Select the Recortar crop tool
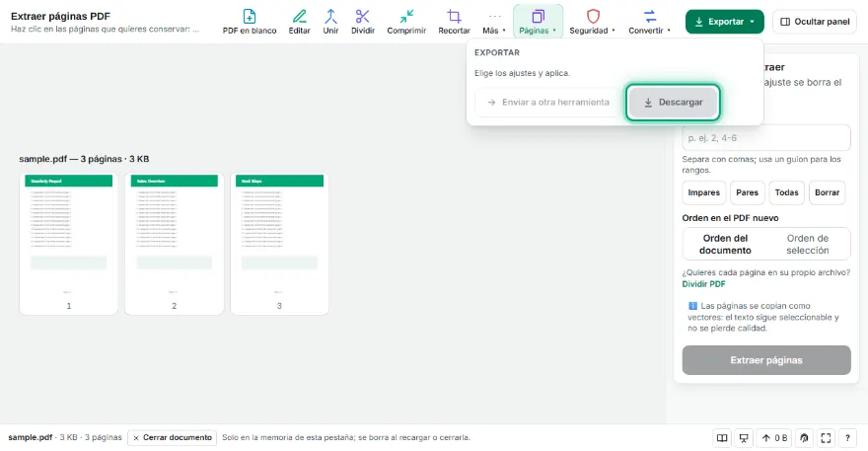This screenshot has width=868, height=451. [x=454, y=22]
